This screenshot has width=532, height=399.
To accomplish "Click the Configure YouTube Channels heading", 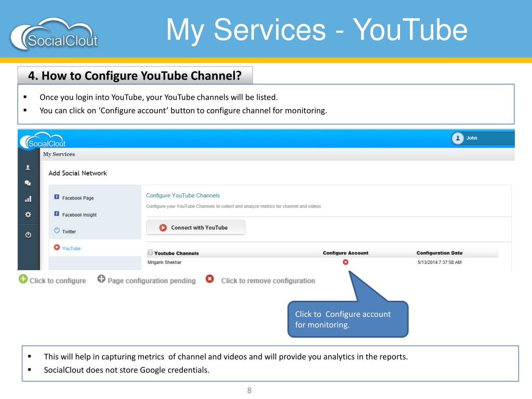I will coord(183,195).
